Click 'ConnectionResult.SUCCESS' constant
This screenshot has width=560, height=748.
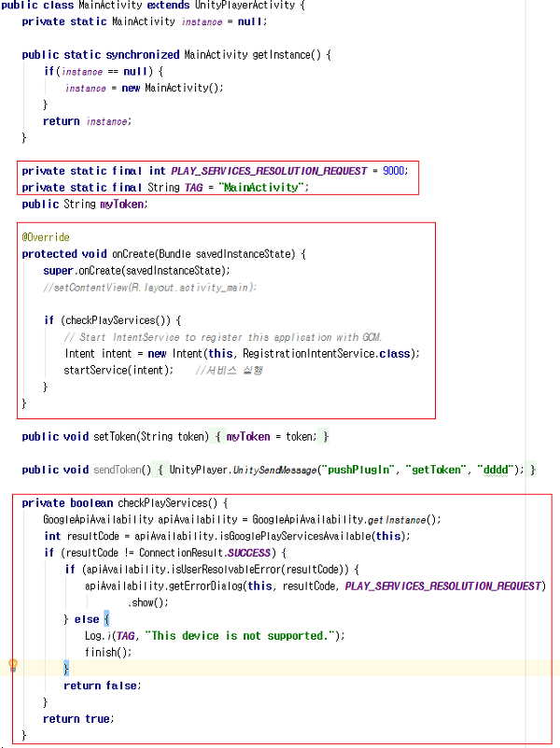(x=205, y=553)
